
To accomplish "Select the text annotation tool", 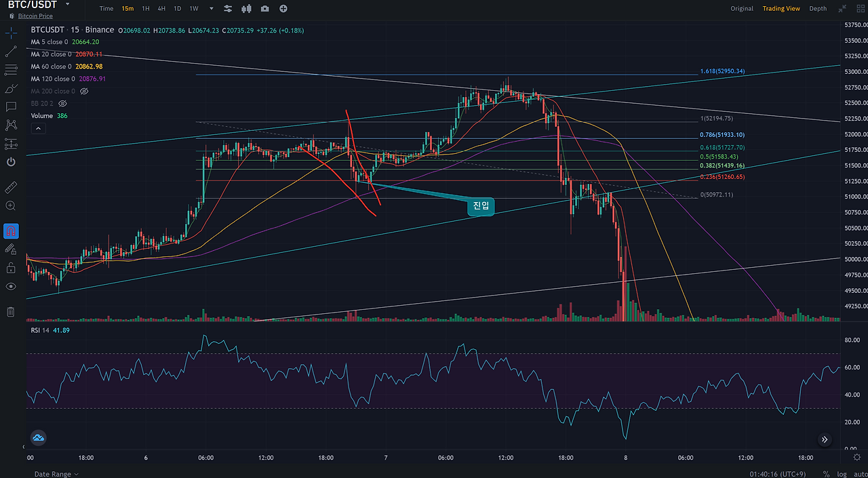I will point(11,106).
